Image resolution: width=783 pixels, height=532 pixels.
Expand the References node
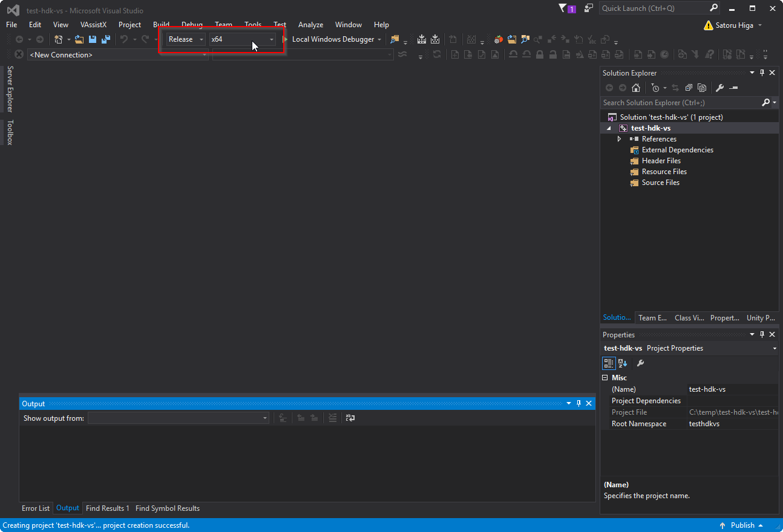point(619,138)
